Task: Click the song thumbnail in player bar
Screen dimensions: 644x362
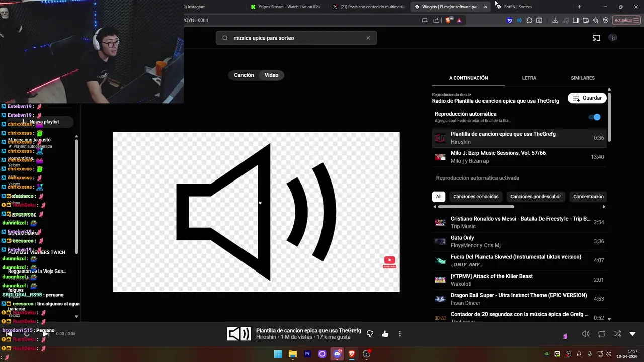Action: [239, 334]
